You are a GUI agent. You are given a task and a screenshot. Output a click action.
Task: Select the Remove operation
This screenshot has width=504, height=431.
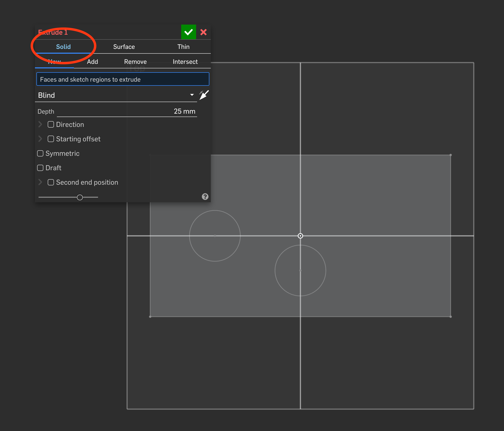pos(135,62)
